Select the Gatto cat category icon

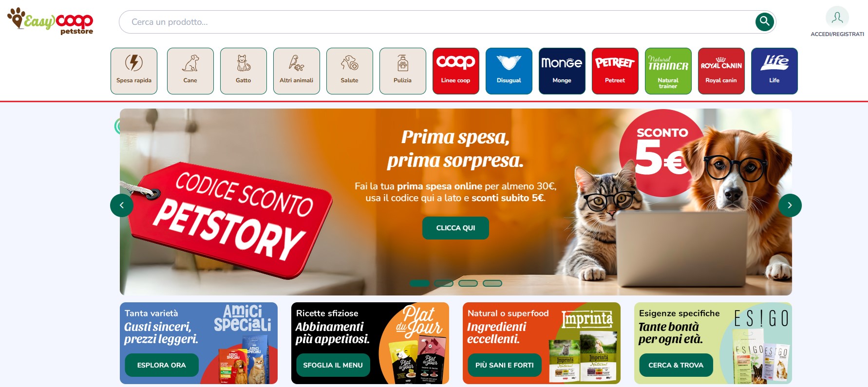pyautogui.click(x=244, y=71)
